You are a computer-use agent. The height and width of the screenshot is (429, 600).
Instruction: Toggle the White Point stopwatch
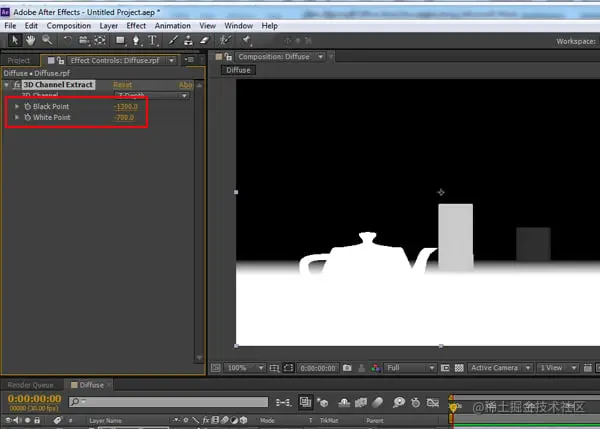[27, 117]
